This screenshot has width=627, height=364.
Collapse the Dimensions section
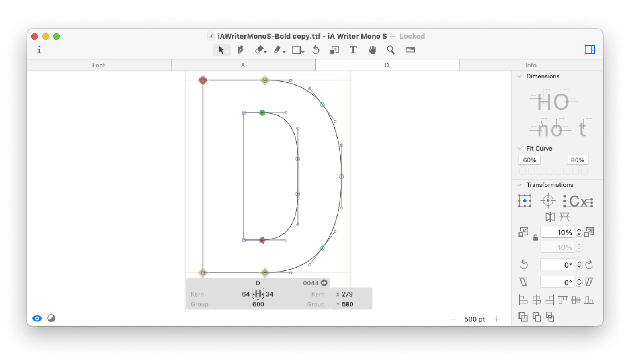(x=520, y=76)
